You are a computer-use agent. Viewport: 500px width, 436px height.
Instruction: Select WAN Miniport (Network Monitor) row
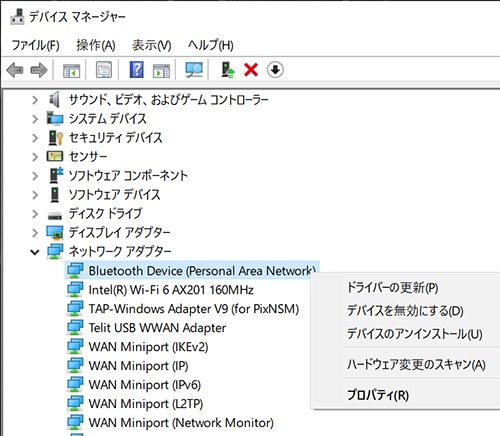pyautogui.click(x=181, y=423)
